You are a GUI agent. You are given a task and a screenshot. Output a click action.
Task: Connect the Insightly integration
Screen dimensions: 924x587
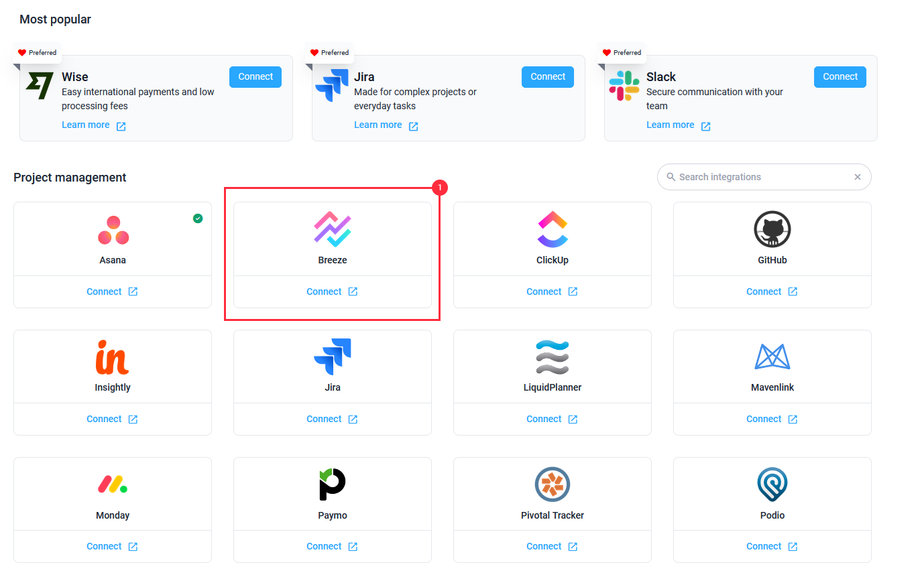[x=104, y=419]
